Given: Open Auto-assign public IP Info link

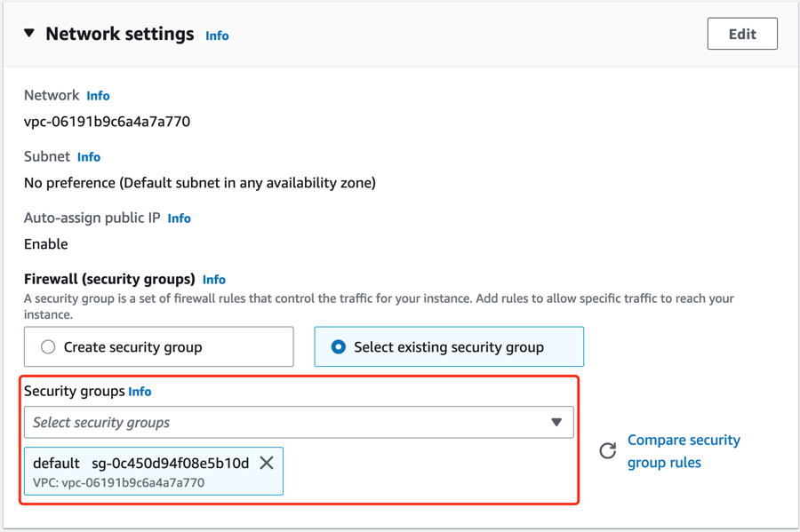Looking at the screenshot, I should (x=179, y=218).
